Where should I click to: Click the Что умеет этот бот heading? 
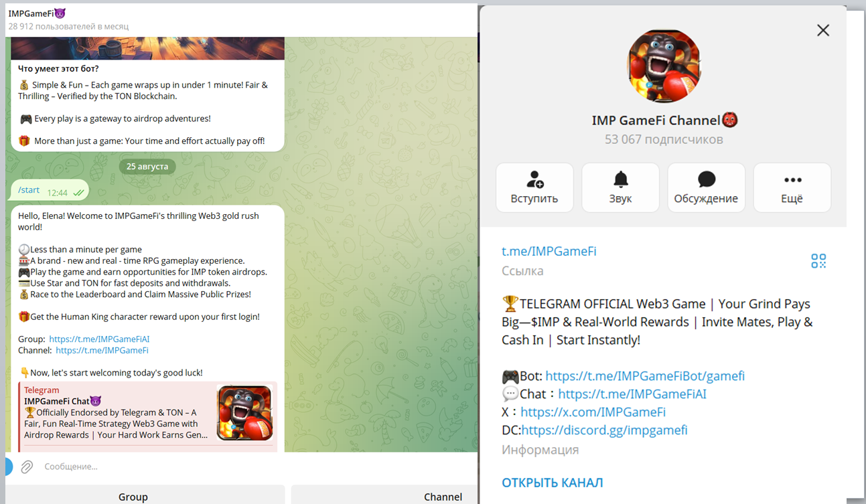click(x=59, y=68)
